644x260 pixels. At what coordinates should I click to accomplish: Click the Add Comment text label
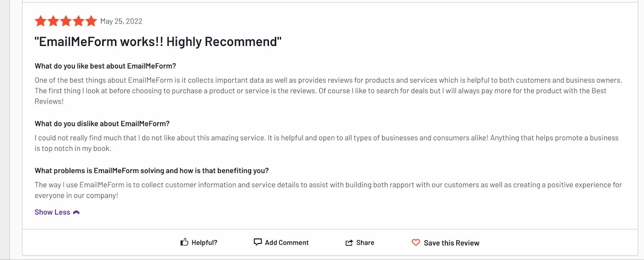coord(287,243)
